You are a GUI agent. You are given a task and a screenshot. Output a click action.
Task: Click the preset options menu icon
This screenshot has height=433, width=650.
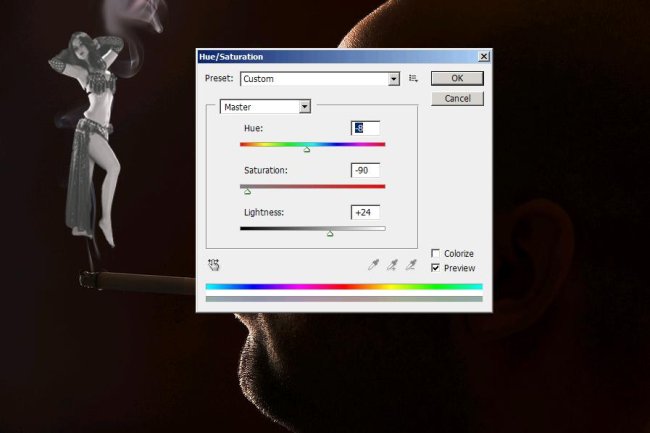[x=413, y=78]
